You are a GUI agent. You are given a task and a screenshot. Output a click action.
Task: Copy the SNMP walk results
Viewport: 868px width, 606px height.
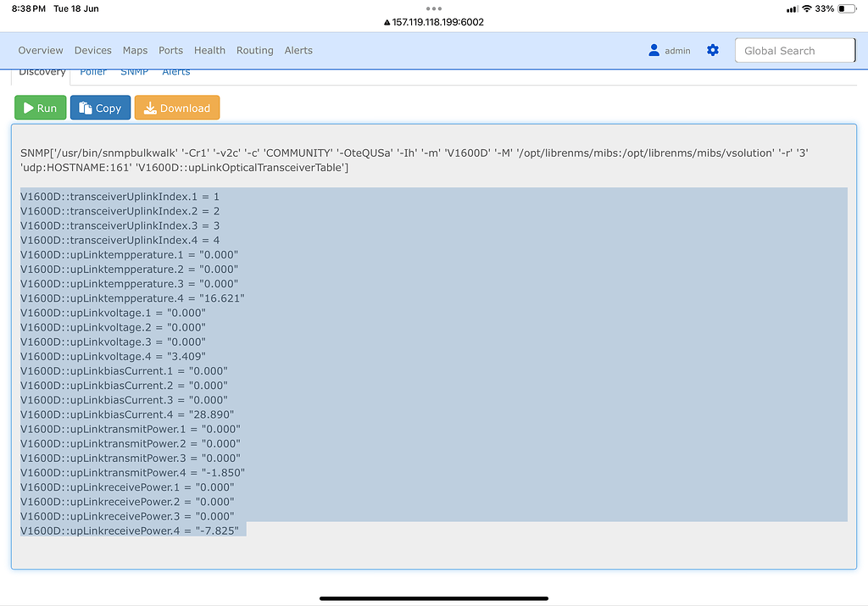(x=100, y=108)
